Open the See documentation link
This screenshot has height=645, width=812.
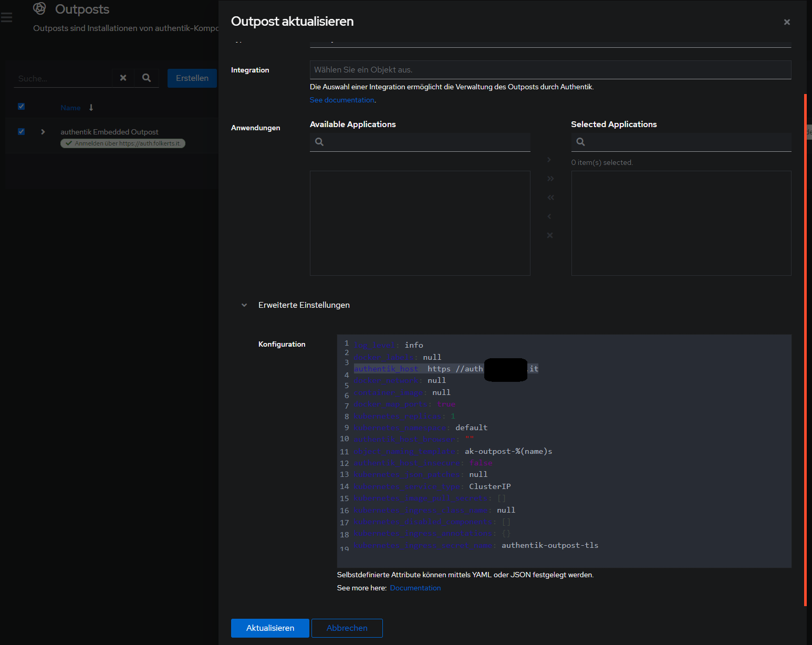coord(342,100)
